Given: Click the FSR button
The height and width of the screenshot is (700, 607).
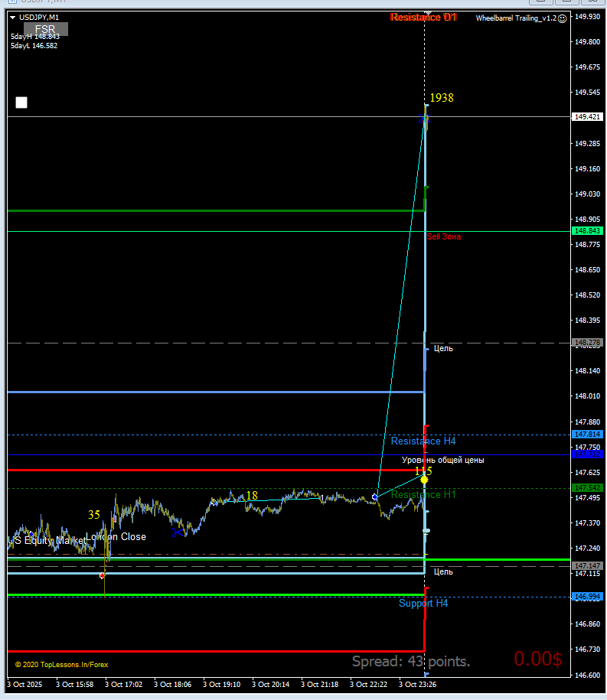Looking at the screenshot, I should click(46, 30).
